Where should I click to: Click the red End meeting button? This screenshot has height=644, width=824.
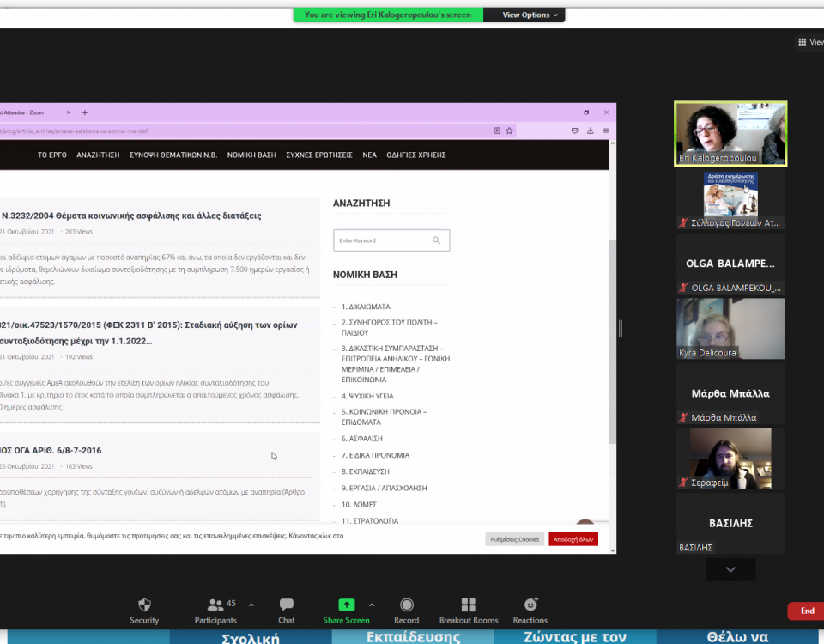[x=807, y=611]
